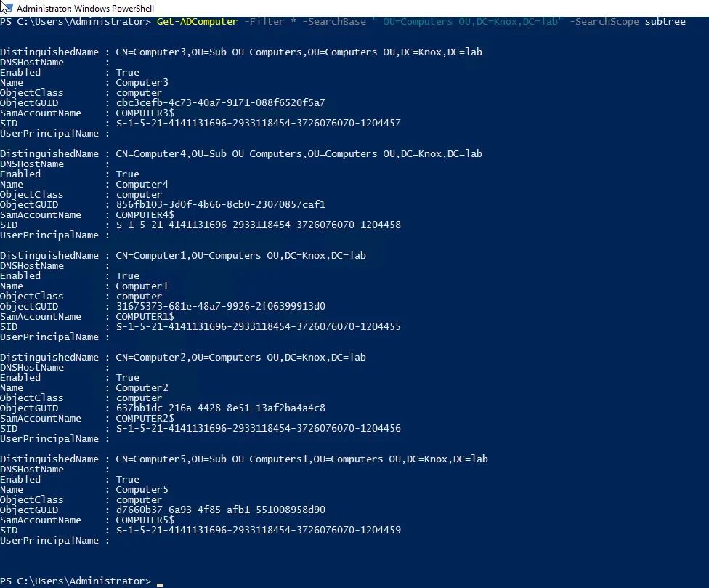Viewport: 709px width, 588px height.
Task: Select the ObjectClass value for Computer1
Action: coord(139,297)
